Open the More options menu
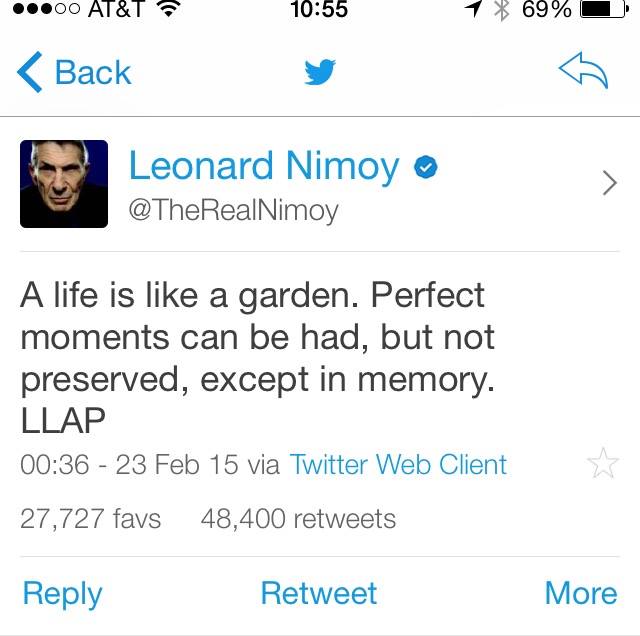The image size is (640, 636). (x=580, y=593)
